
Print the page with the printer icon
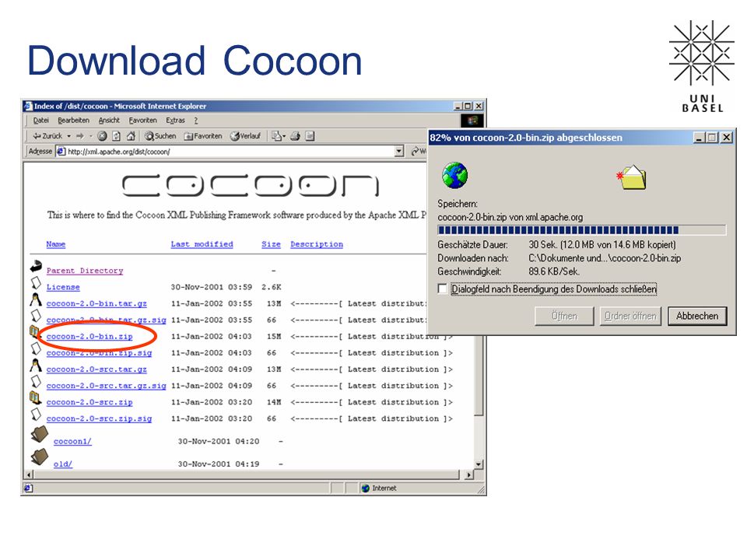pos(296,136)
